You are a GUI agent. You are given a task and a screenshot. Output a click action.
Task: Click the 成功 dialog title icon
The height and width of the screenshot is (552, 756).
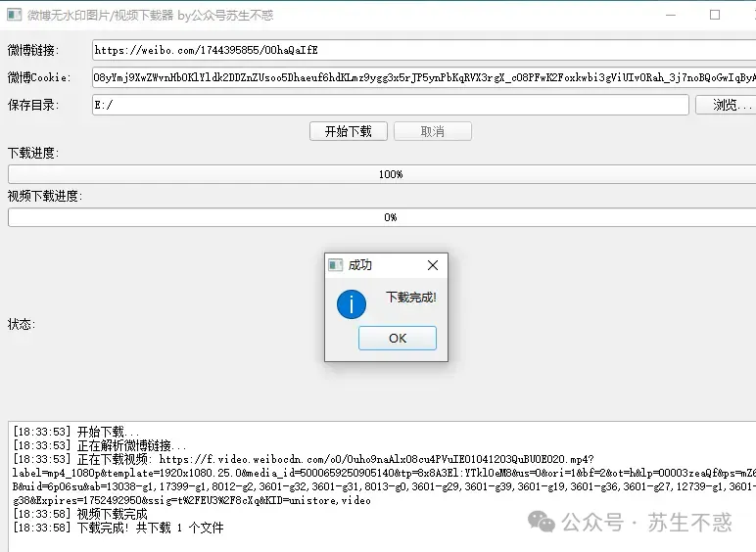coord(335,265)
